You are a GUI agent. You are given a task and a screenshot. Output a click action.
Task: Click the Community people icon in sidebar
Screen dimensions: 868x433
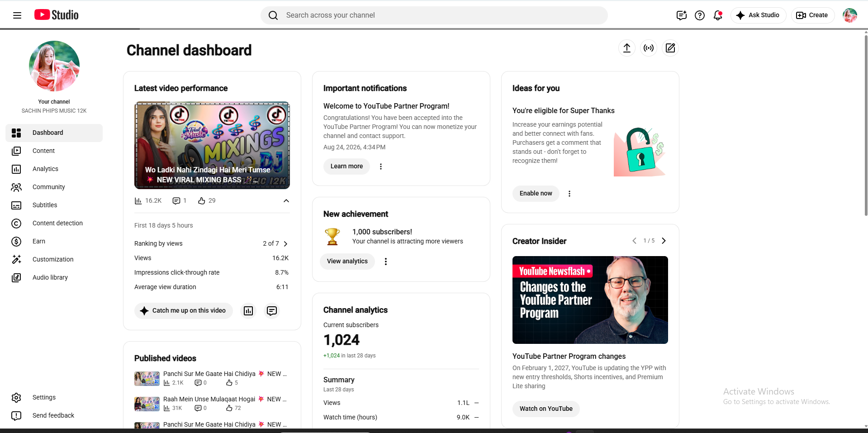16,187
